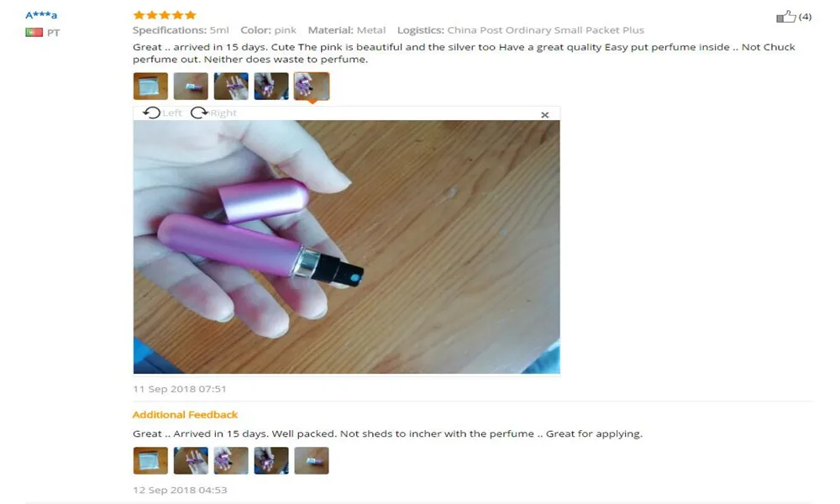Open third Additional Feedback thumbnail
840x504 pixels.
coord(231,460)
